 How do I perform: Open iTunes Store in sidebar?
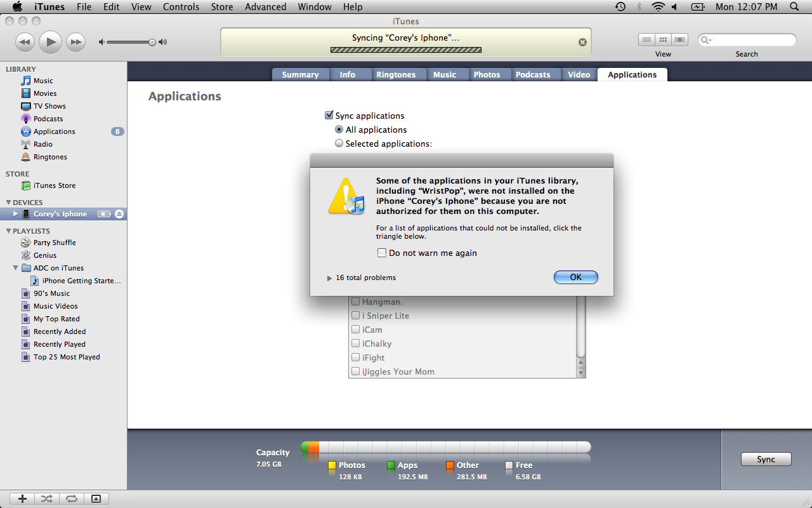(54, 185)
